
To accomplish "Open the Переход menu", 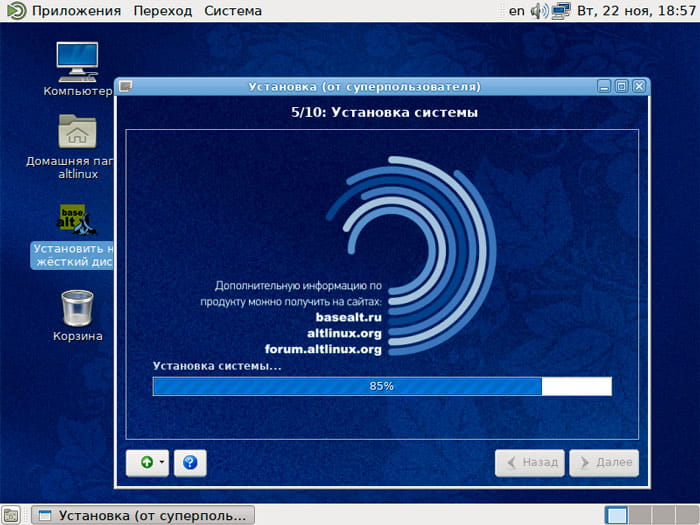I will tap(163, 11).
